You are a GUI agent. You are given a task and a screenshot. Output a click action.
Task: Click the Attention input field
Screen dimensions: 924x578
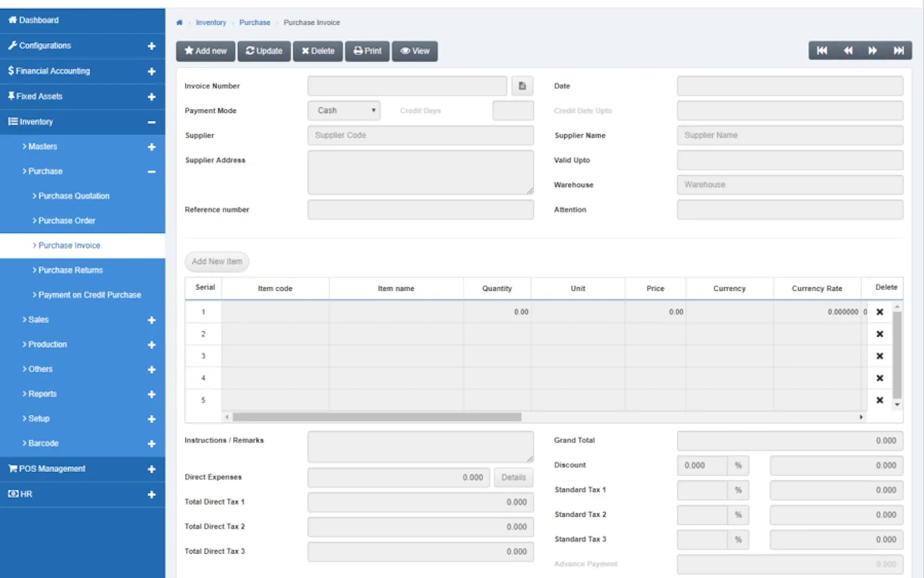click(790, 210)
